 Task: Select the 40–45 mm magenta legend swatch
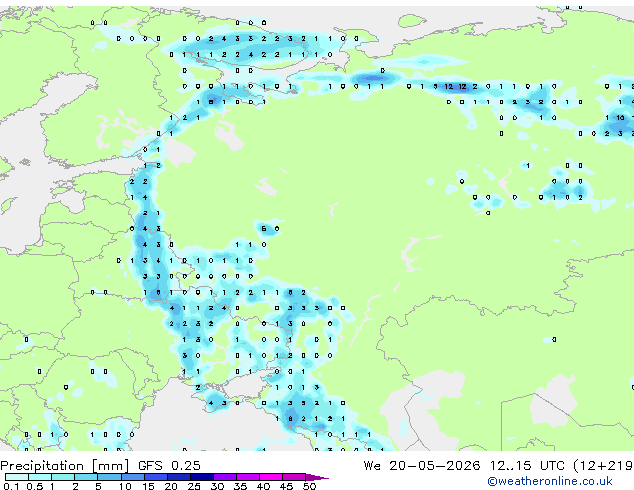(x=271, y=477)
